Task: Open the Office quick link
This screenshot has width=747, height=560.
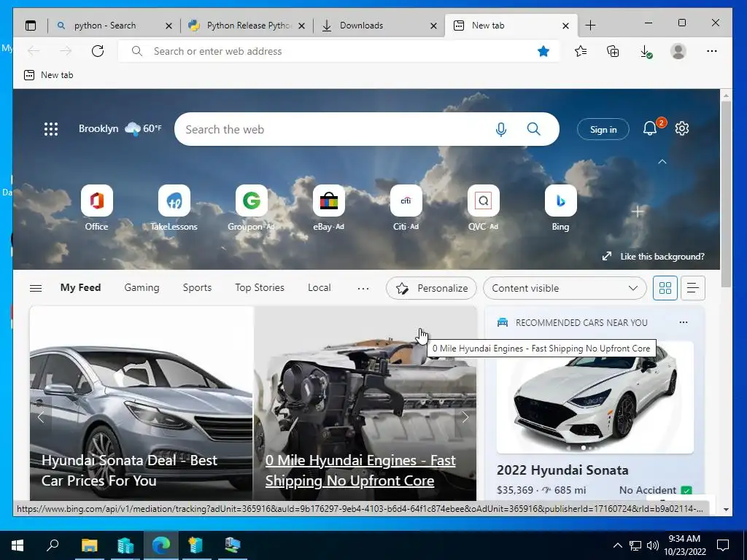Action: (x=97, y=208)
